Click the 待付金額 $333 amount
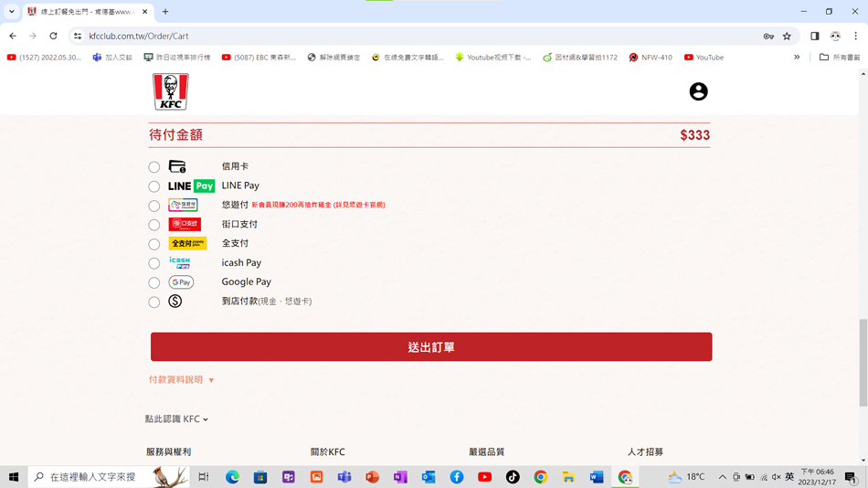Screen dimensions: 868x488 [694, 135]
